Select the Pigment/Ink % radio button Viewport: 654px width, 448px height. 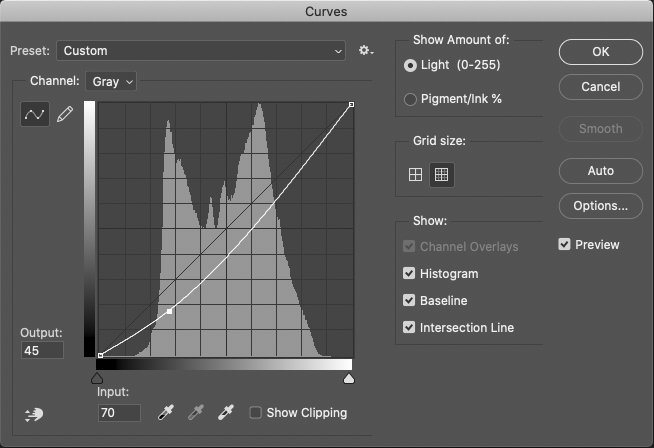click(410, 99)
